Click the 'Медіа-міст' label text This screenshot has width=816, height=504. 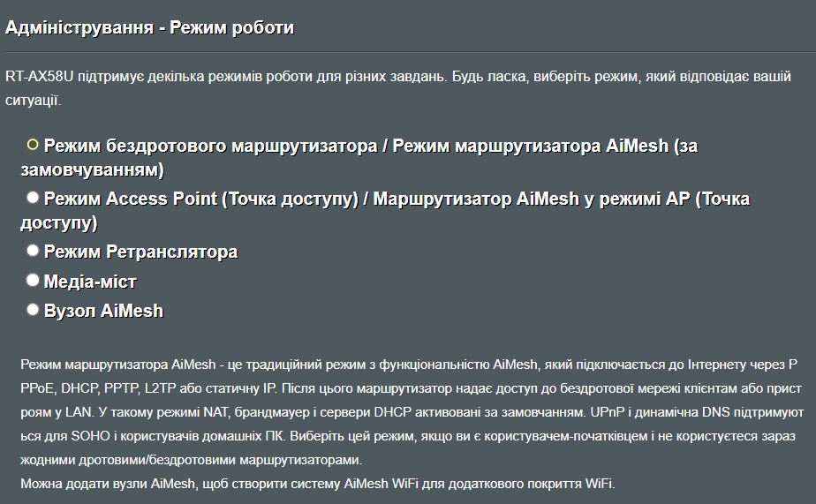click(90, 282)
